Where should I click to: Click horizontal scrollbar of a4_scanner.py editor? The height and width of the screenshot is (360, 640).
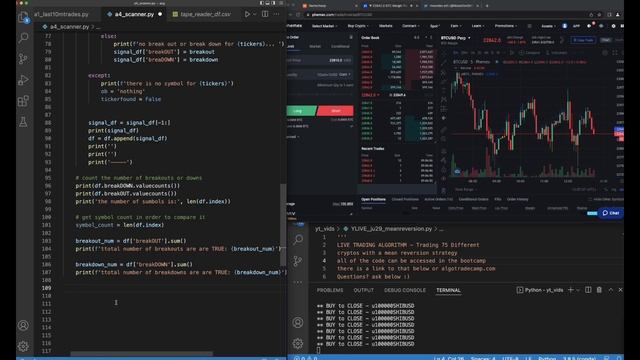(x=141, y=354)
